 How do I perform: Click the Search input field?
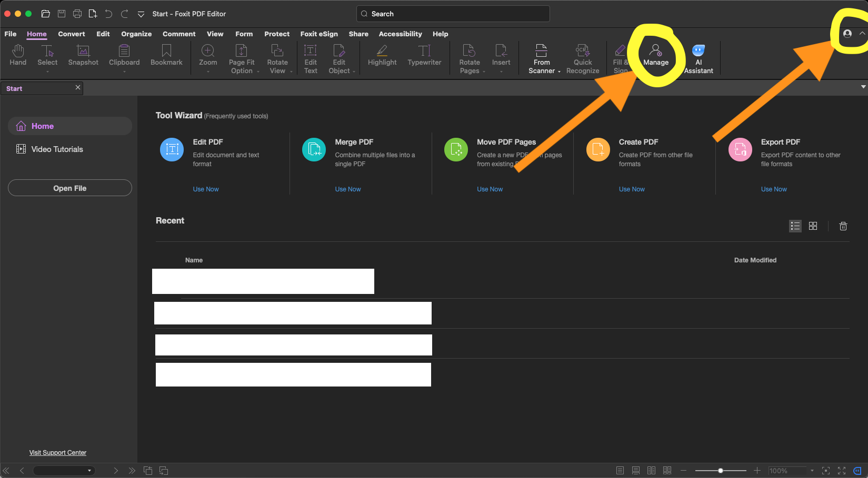pos(453,14)
